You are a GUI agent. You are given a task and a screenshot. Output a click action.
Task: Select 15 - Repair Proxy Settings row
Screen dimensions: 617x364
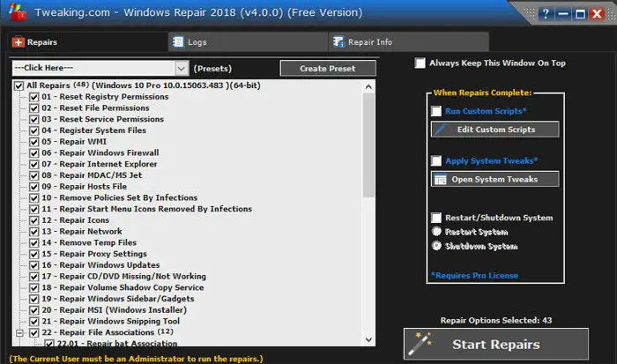pos(94,254)
